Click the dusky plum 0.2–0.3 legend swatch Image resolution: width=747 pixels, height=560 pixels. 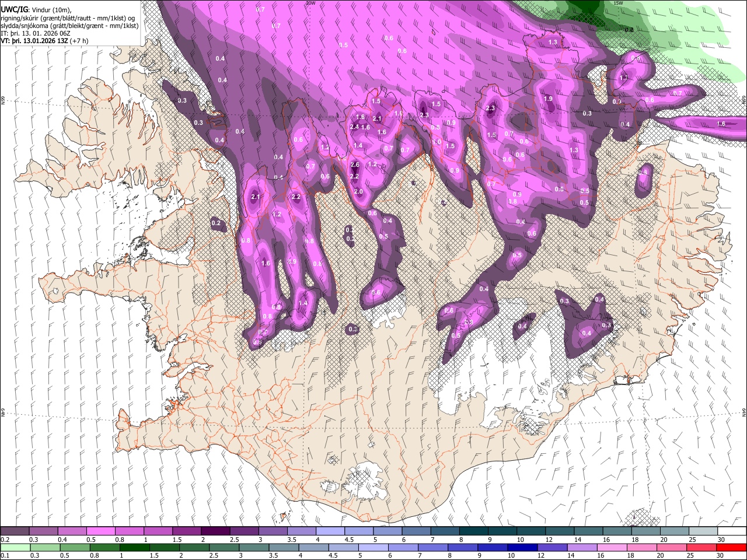15,531
